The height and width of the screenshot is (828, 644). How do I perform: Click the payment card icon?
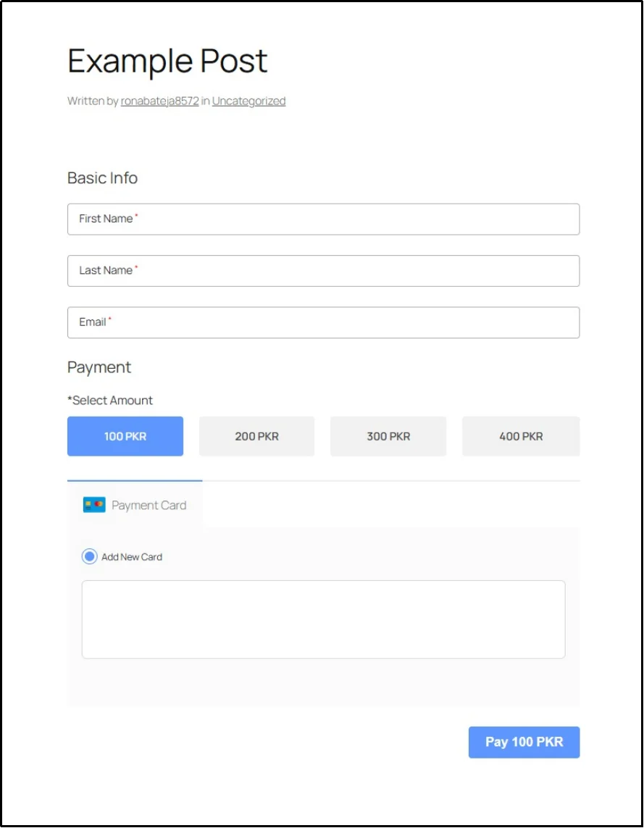click(x=94, y=504)
